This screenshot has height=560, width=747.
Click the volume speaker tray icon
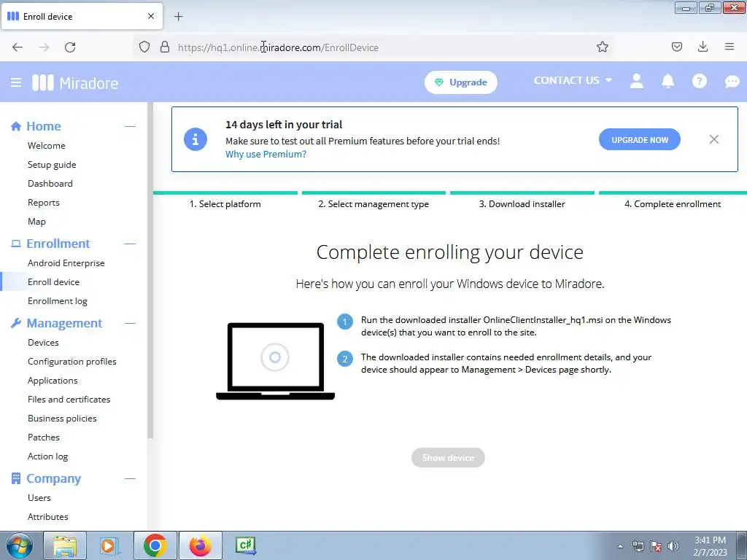click(x=673, y=546)
